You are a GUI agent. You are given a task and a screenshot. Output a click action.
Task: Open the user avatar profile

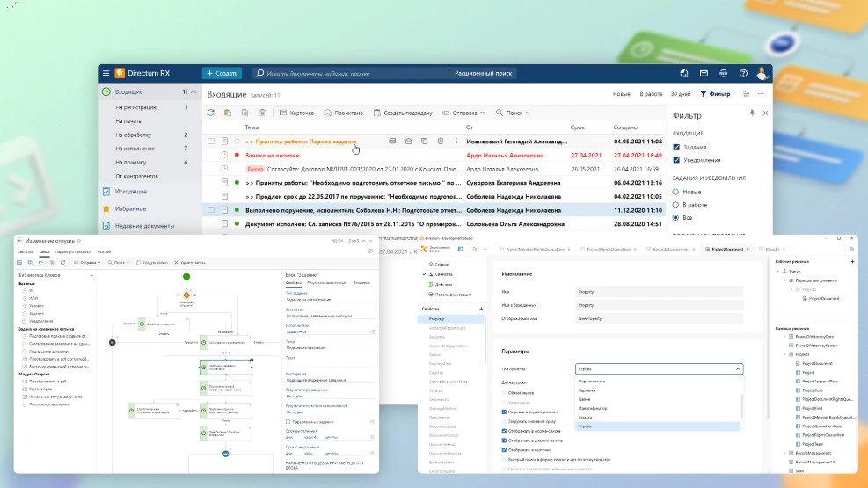762,72
